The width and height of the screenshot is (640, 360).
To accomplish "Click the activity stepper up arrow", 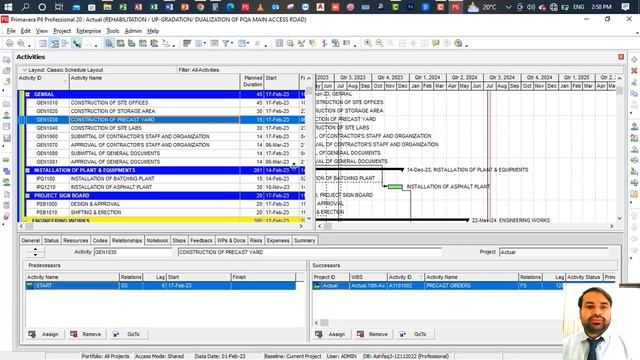I will pos(36,249).
